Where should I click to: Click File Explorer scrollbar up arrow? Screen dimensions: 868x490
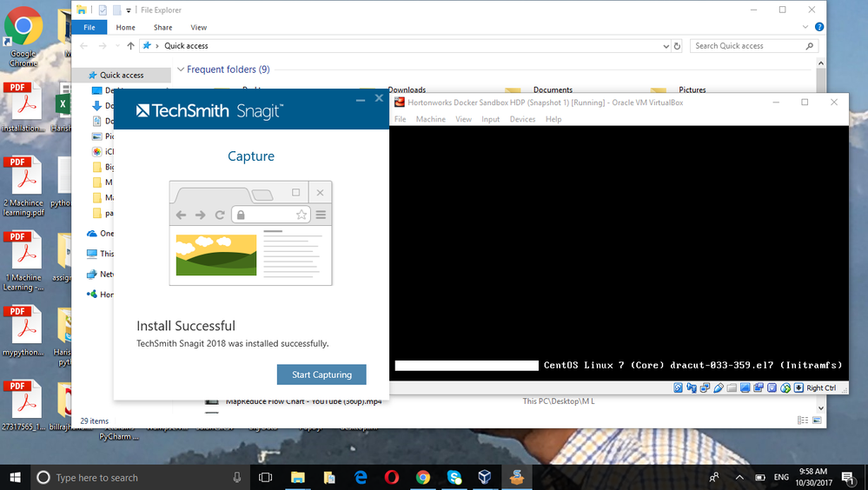click(820, 63)
